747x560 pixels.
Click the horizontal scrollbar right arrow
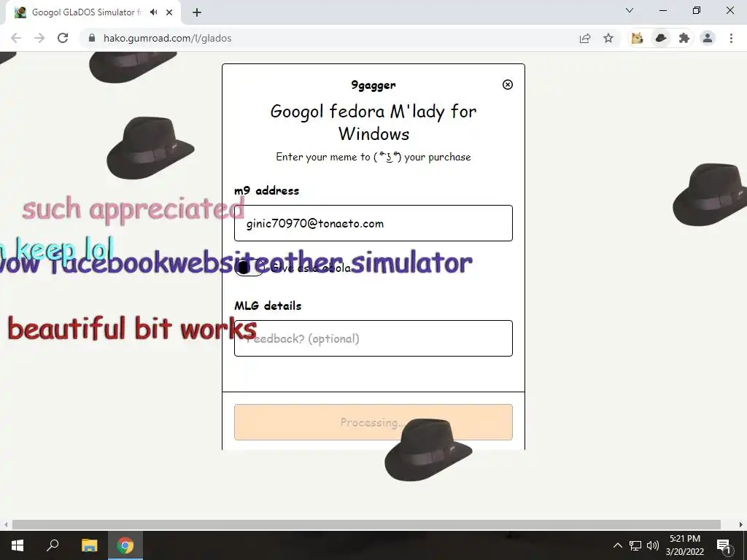[741, 524]
